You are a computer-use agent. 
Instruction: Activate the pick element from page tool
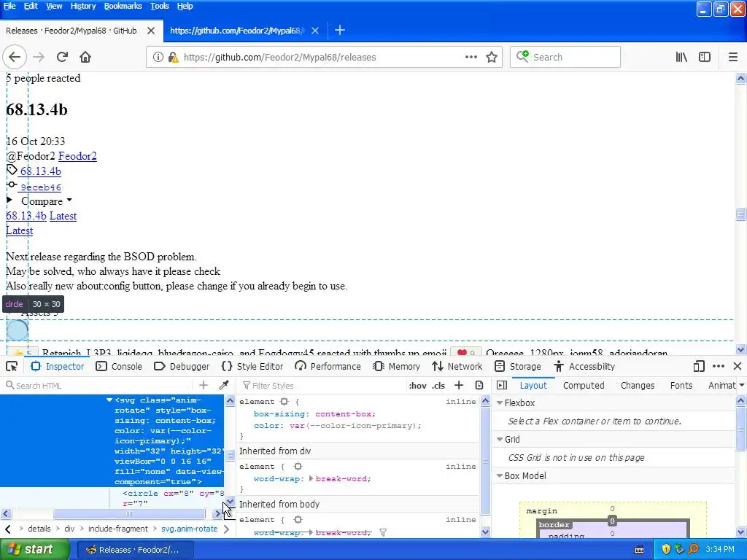pos(12,366)
